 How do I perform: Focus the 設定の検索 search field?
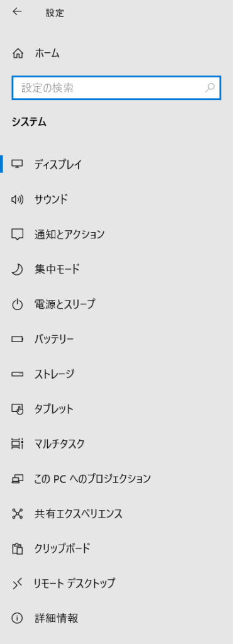(x=116, y=88)
